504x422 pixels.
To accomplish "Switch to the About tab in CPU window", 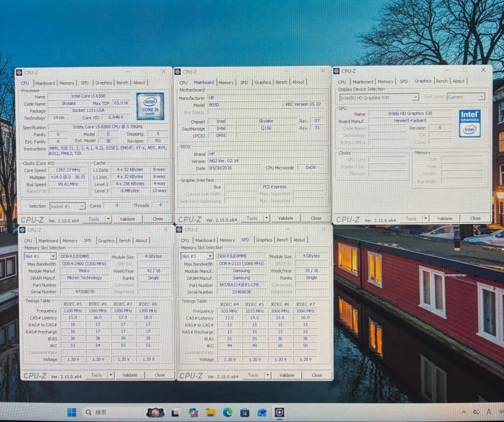I will [x=140, y=83].
